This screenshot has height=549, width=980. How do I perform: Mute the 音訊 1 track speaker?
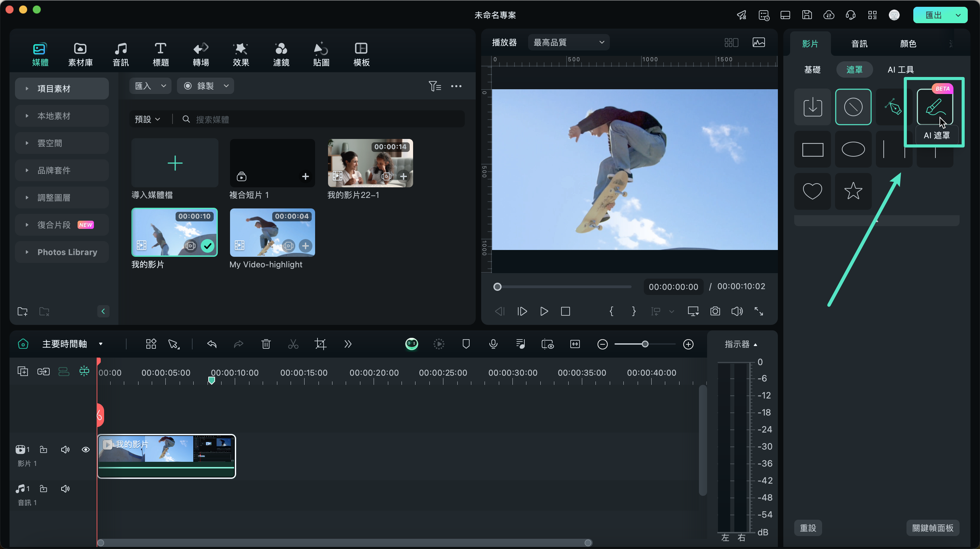[x=65, y=488]
